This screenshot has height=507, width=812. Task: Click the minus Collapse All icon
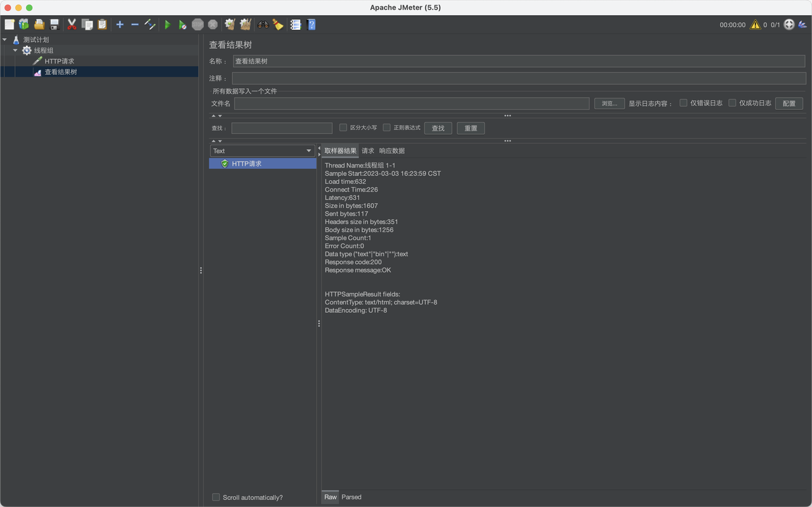(134, 25)
